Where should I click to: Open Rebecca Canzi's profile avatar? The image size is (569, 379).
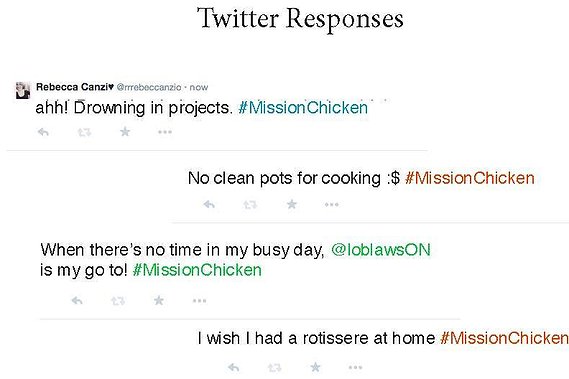tap(22, 90)
